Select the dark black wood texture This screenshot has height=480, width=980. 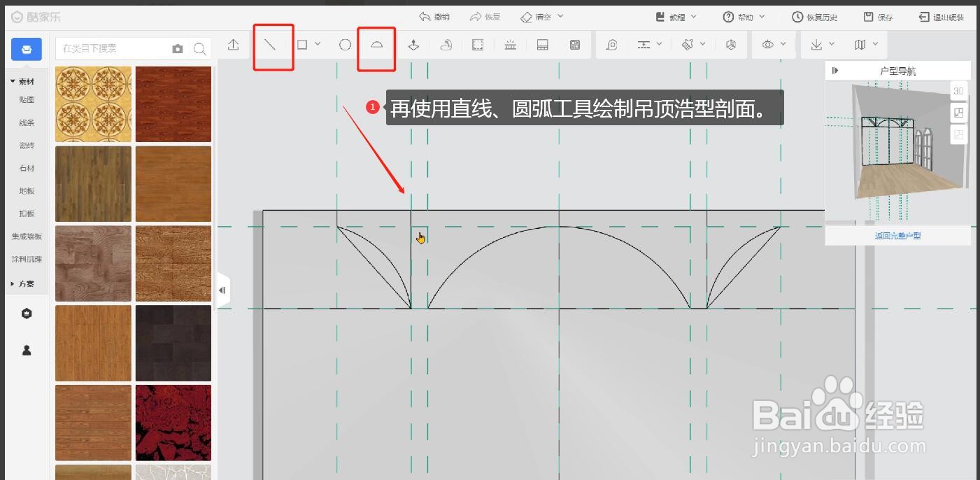tap(173, 343)
